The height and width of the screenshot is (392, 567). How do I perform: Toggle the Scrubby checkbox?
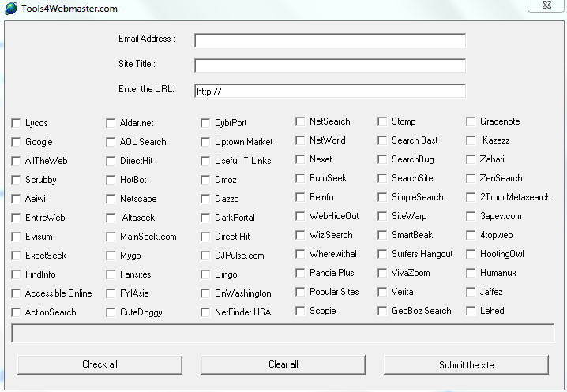click(16, 180)
